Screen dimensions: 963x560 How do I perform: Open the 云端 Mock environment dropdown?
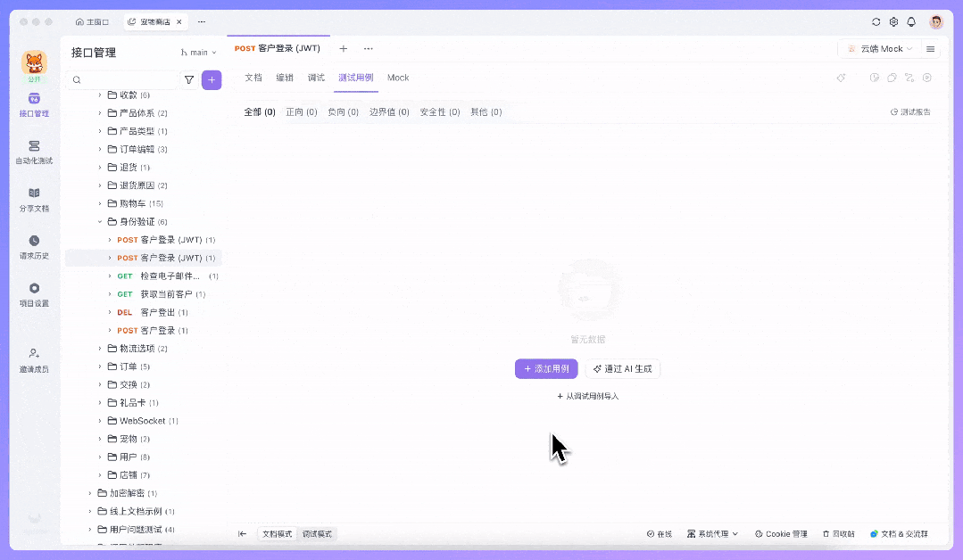point(880,48)
